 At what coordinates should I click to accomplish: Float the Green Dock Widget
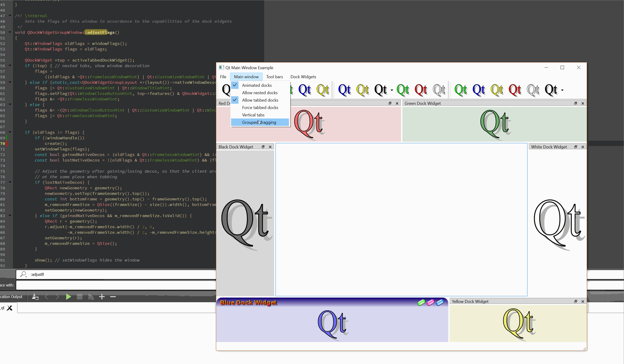click(575, 103)
